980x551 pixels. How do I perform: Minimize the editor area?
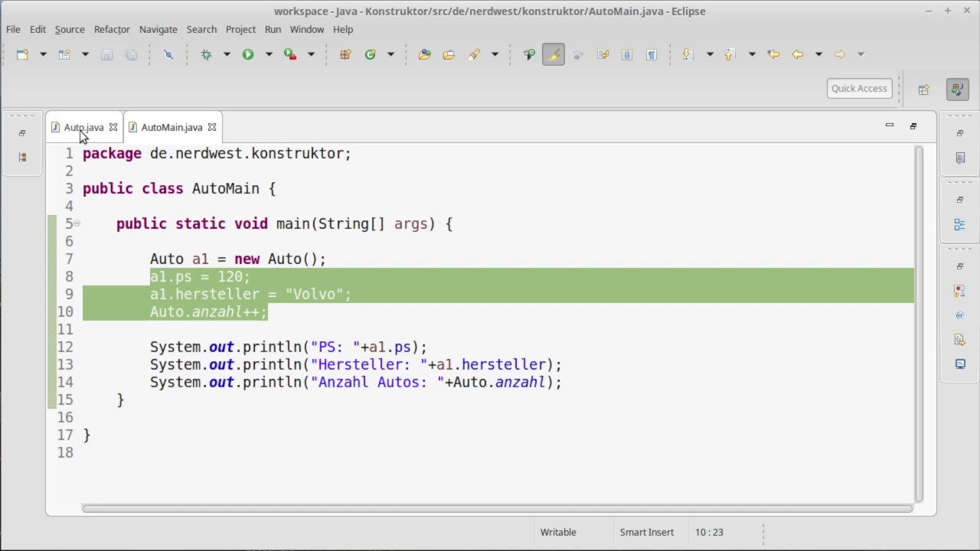coord(890,126)
